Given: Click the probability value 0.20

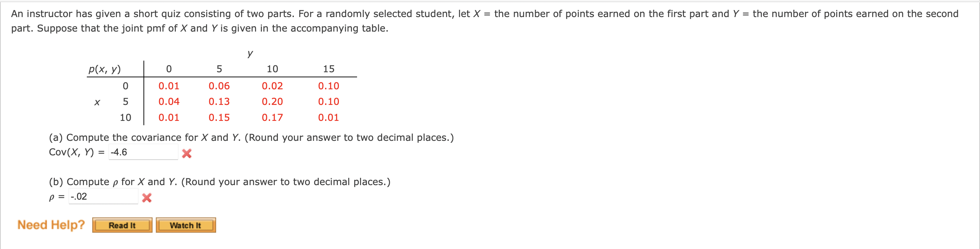Looking at the screenshot, I should point(272,101).
